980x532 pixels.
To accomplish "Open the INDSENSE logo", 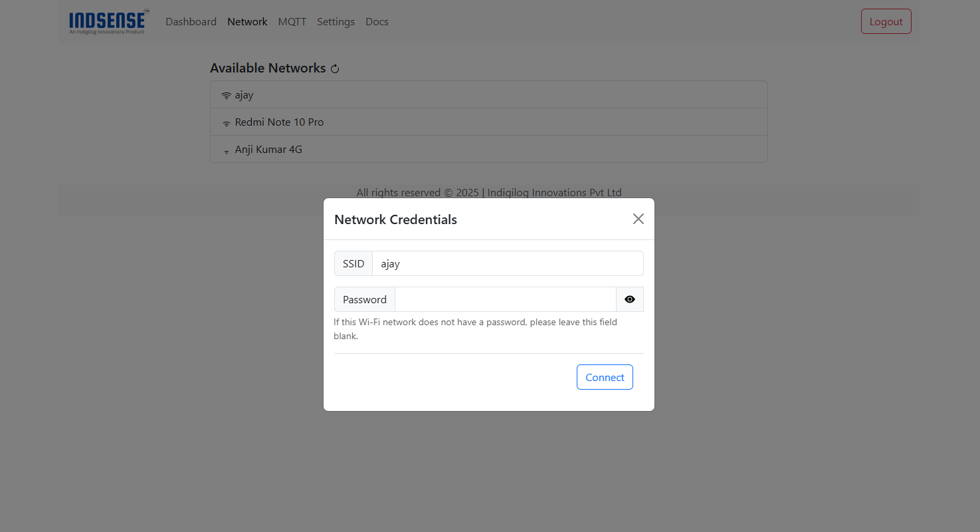I will (108, 21).
